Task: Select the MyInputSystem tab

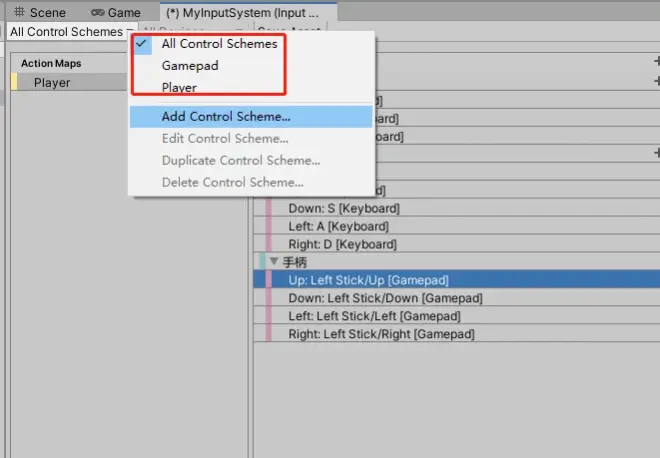Action: [248, 13]
